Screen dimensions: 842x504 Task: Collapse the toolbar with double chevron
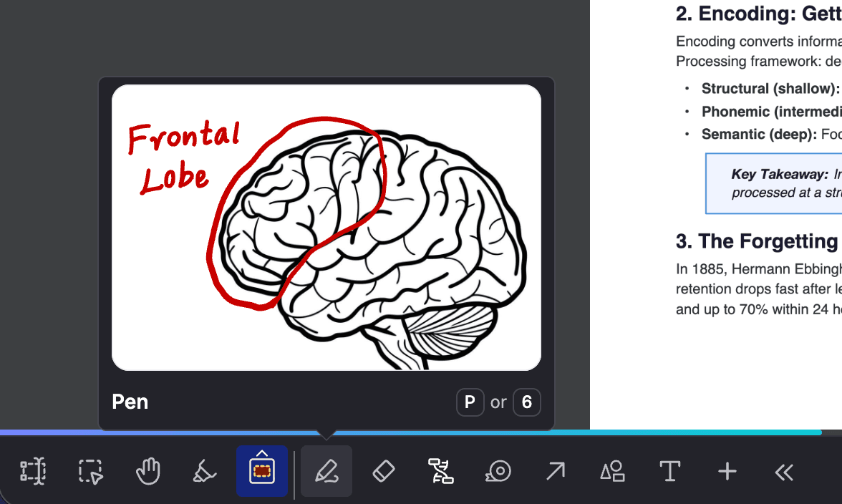tap(784, 471)
